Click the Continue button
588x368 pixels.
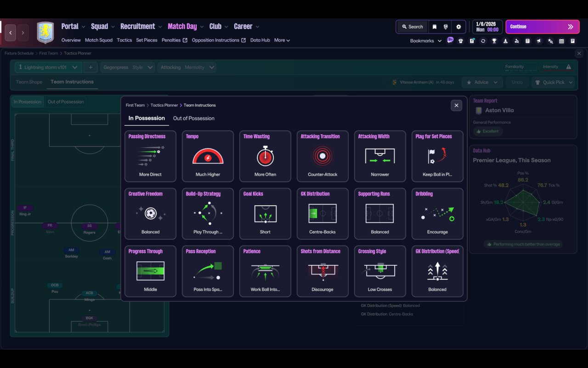(x=543, y=27)
